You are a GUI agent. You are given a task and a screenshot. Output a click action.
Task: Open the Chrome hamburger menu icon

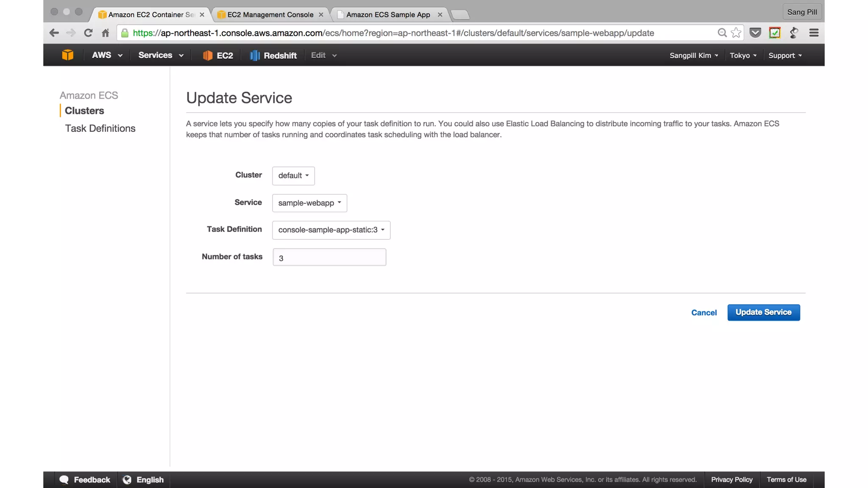point(813,33)
